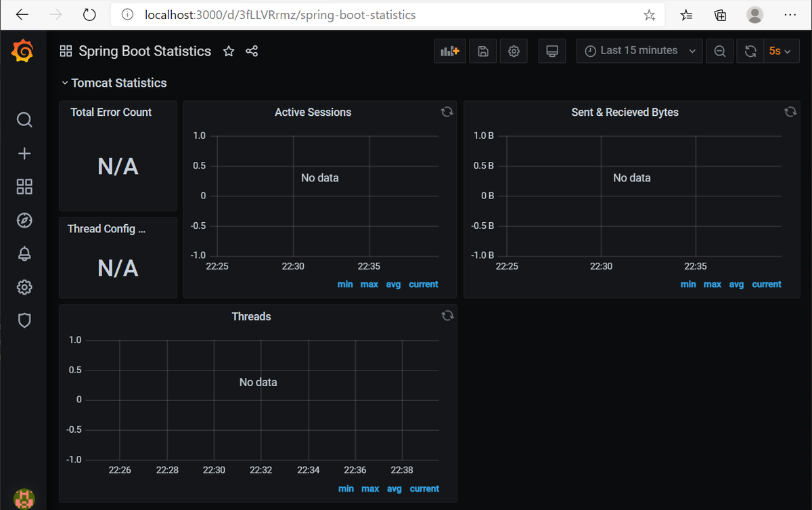812x510 pixels.
Task: Sort Active Sessions legend by current
Action: point(424,284)
